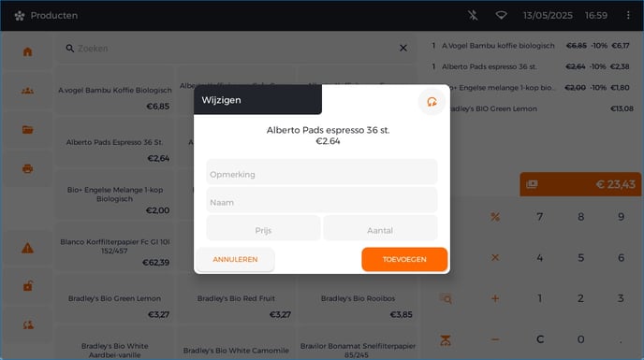Open the warning triangle icon
The image size is (644, 360).
pos(27,248)
